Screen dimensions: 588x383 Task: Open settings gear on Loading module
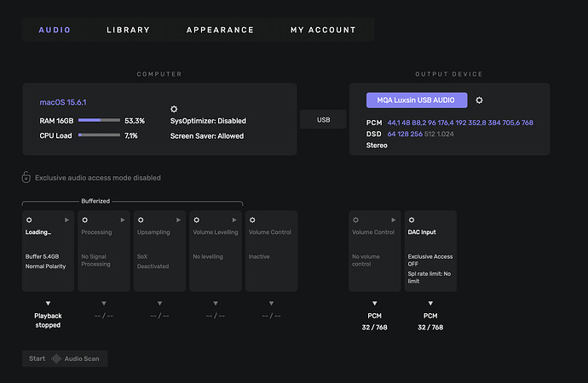pos(28,220)
